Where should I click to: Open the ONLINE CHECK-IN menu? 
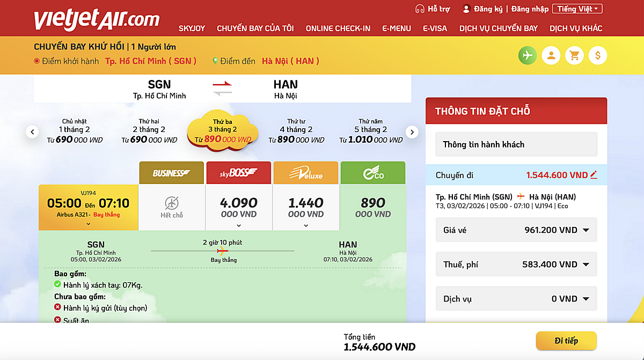[338, 28]
